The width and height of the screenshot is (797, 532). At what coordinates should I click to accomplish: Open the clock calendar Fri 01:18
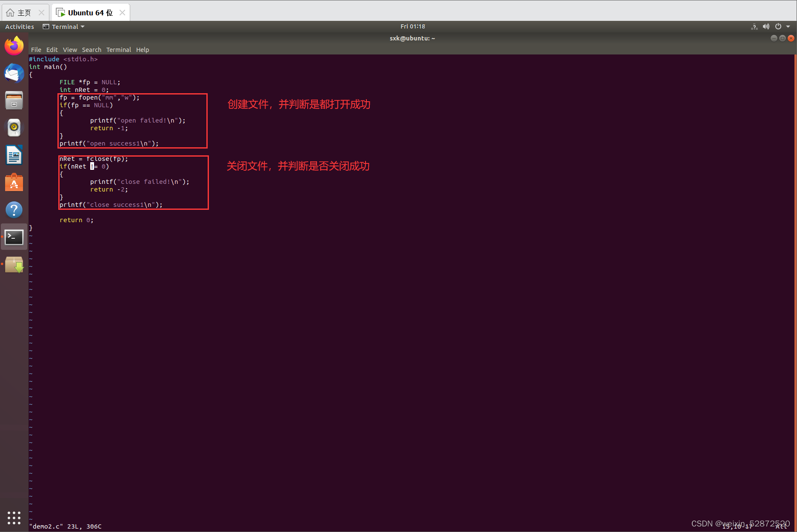(412, 26)
